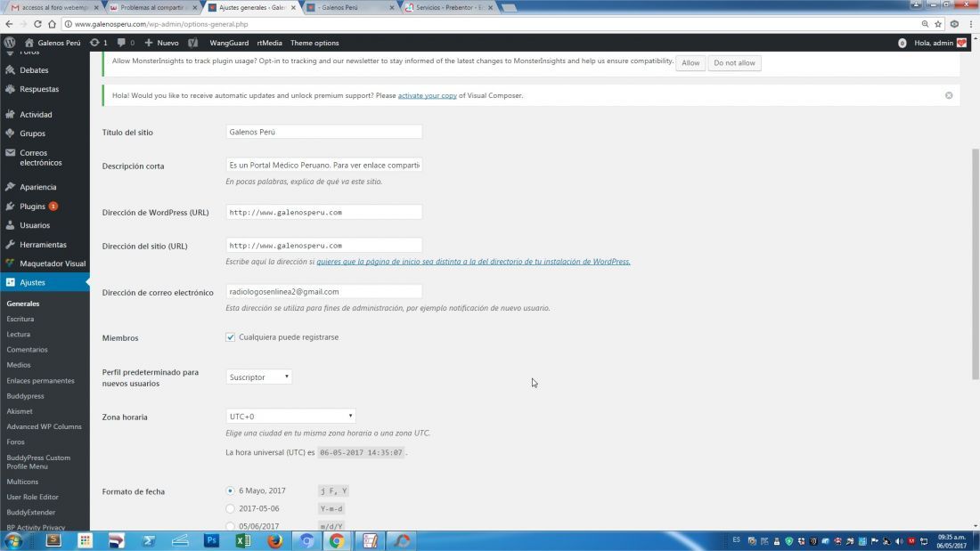Open Perfil predeterminado Suscriptor dropdown
The image size is (980, 551).
point(258,377)
